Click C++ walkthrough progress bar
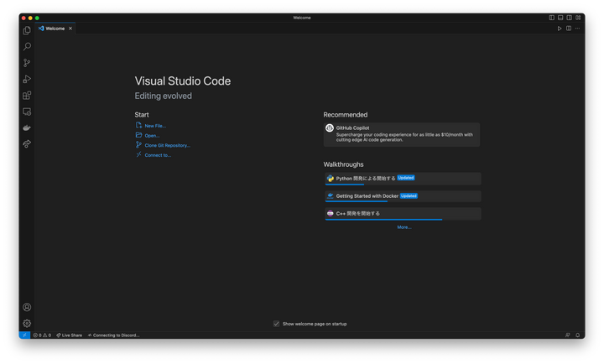Image resolution: width=604 pixels, height=364 pixels. point(383,220)
